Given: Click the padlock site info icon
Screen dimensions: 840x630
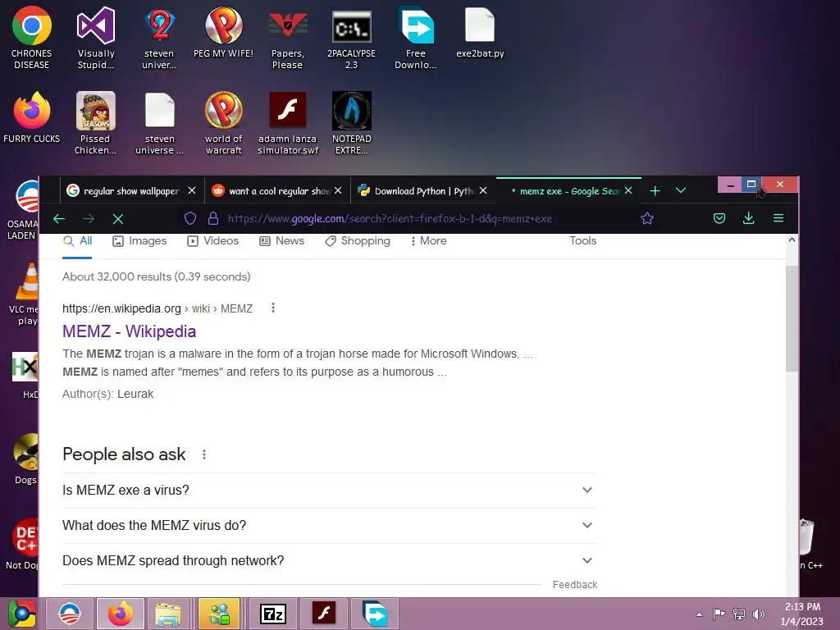Looking at the screenshot, I should tap(213, 218).
